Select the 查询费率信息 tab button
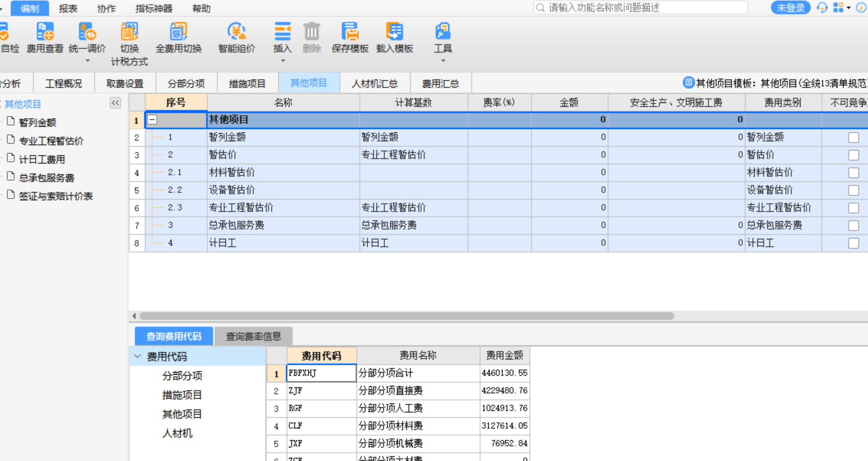Viewport: 868px width, 461px height. coord(253,336)
